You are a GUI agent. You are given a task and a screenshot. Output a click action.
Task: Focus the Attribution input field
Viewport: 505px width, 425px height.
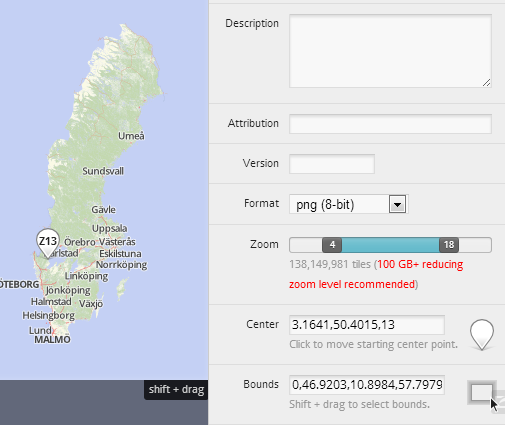[x=390, y=124]
